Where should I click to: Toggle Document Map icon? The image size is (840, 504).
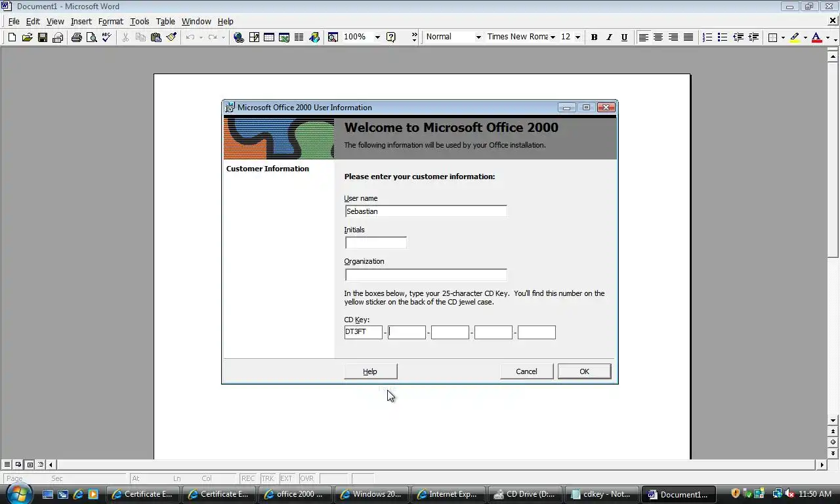333,37
